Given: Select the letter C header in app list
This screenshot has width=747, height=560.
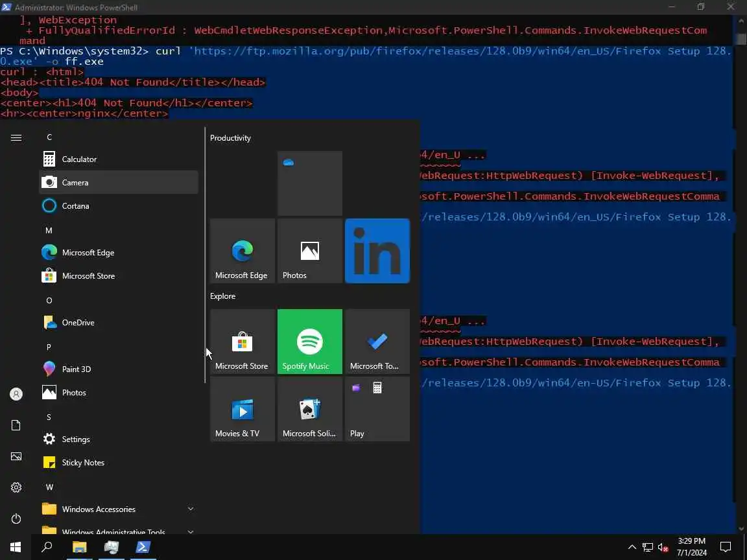Looking at the screenshot, I should [x=49, y=137].
